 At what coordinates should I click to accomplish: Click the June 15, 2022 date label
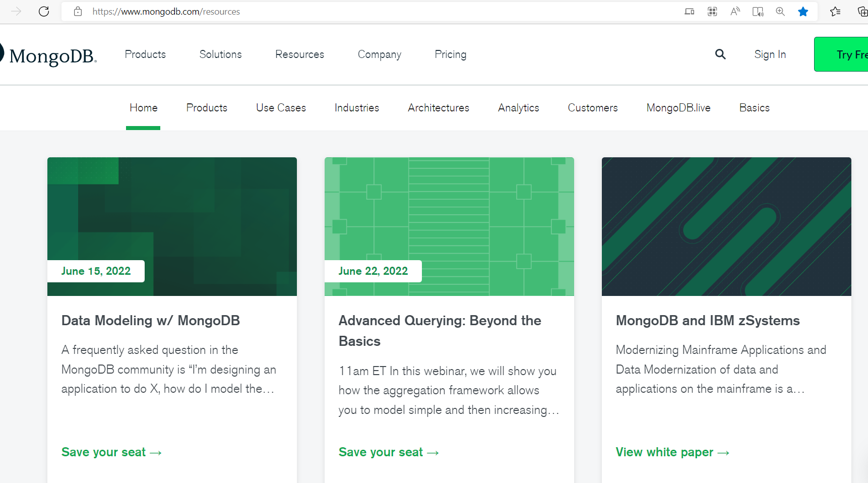(96, 271)
